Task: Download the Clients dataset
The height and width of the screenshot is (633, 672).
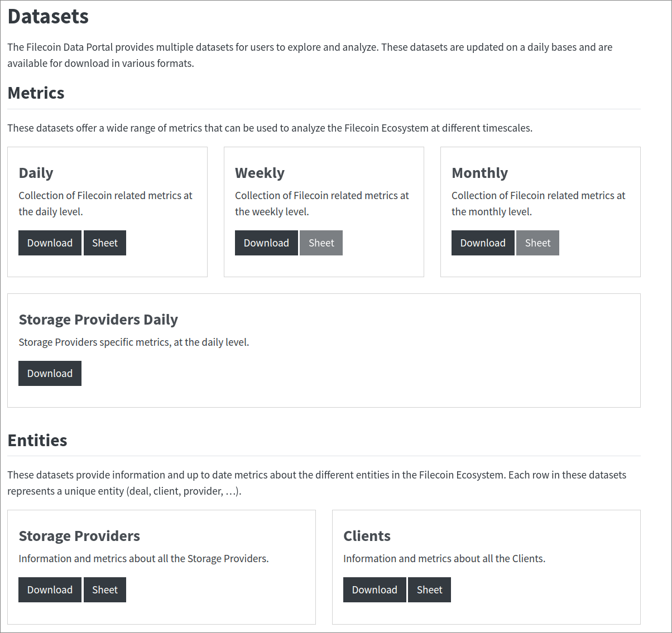Action: (375, 590)
